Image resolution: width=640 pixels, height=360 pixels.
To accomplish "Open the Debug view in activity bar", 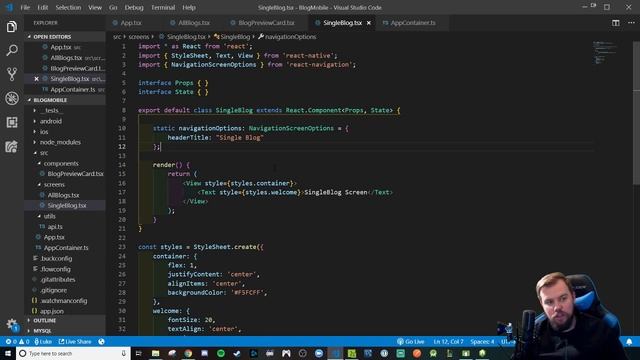I will click(12, 98).
